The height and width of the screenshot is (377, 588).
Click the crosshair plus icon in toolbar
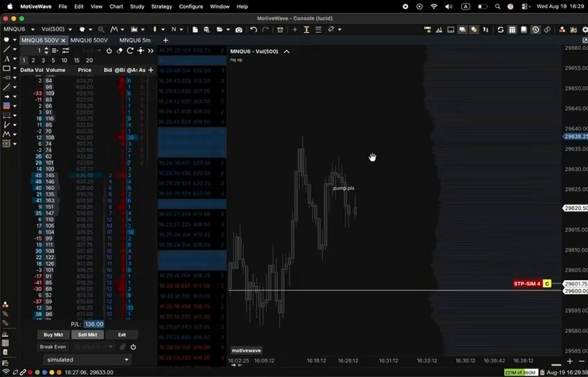[295, 29]
